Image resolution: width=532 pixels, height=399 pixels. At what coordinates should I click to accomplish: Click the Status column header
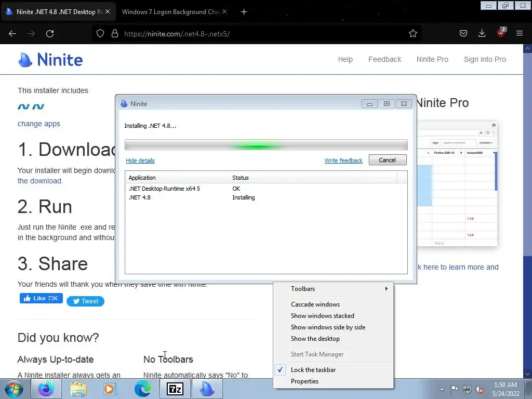[x=313, y=178]
